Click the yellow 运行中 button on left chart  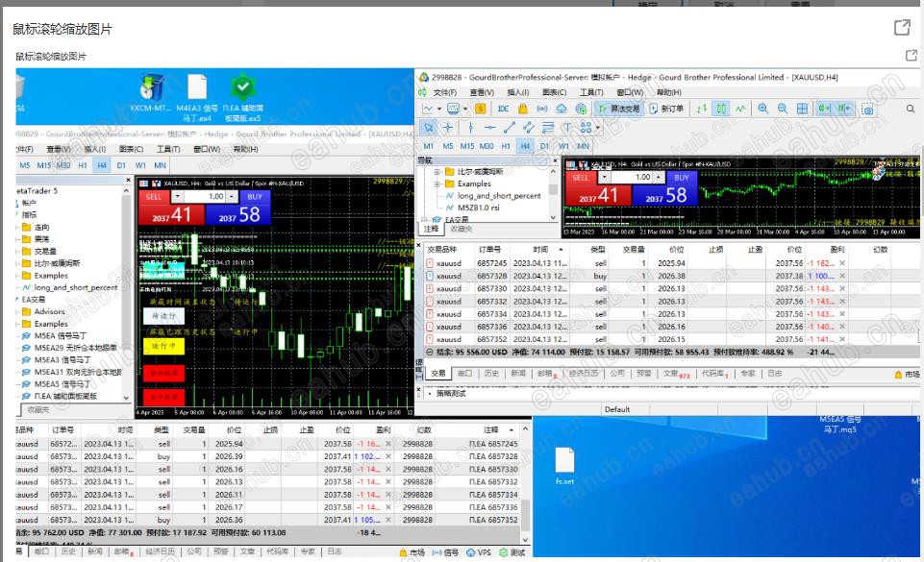point(163,346)
